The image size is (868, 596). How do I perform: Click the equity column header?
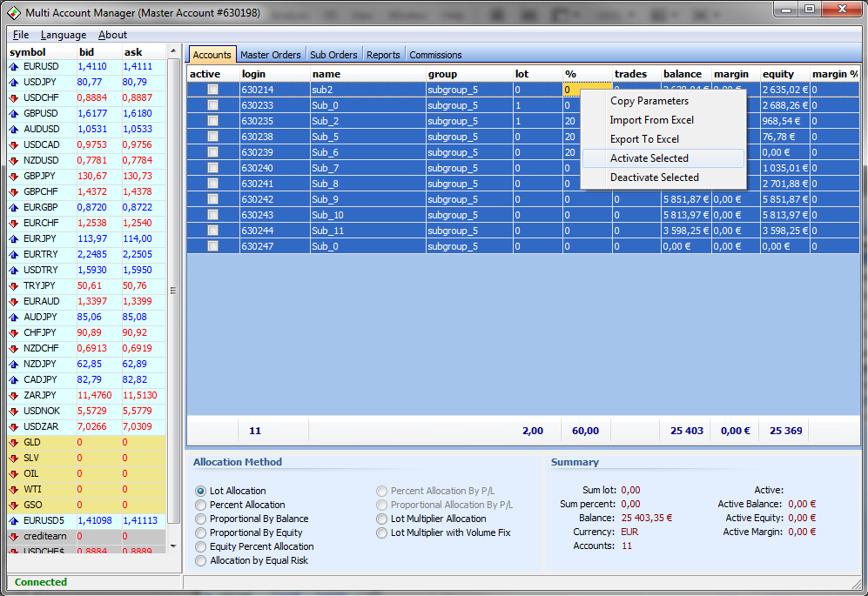point(784,74)
